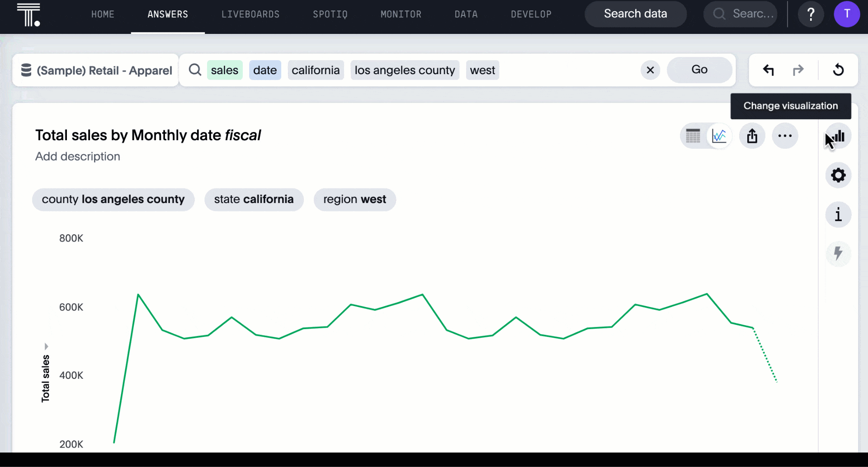The width and height of the screenshot is (868, 467).
Task: Reset the search with refresh icon
Action: click(838, 70)
